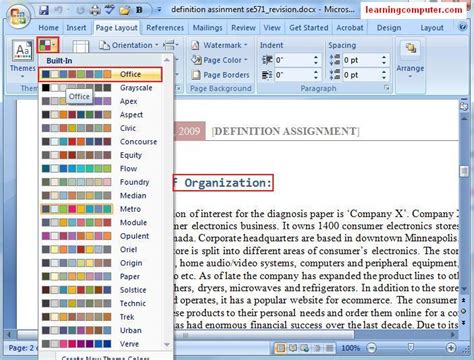This screenshot has width=474, height=360.
Task: Open the help question mark icon
Action: pos(463,27)
